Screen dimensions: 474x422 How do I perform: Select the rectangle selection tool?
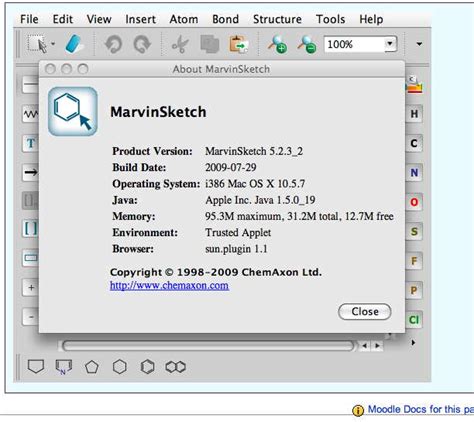(x=37, y=44)
